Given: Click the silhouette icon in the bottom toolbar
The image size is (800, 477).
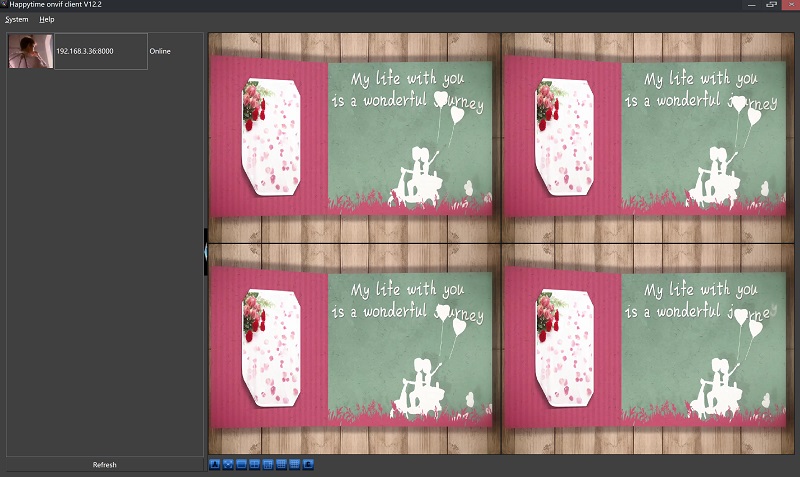Looking at the screenshot, I should click(x=215, y=464).
